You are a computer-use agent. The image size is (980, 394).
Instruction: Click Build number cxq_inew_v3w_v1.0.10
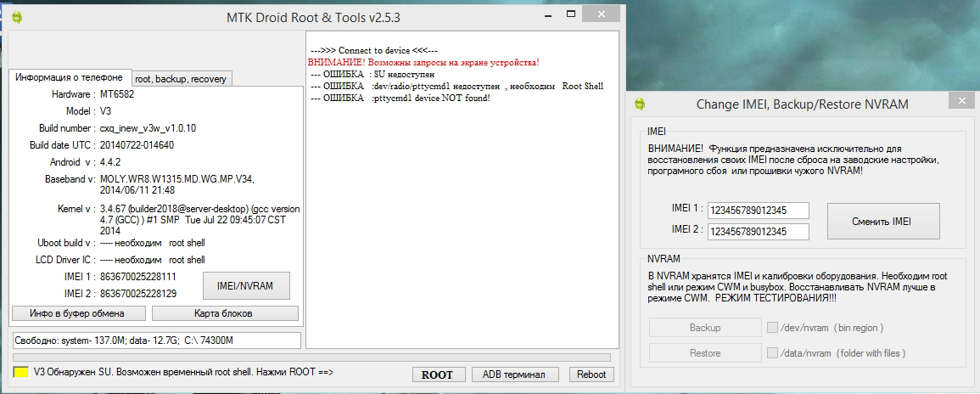click(148, 128)
